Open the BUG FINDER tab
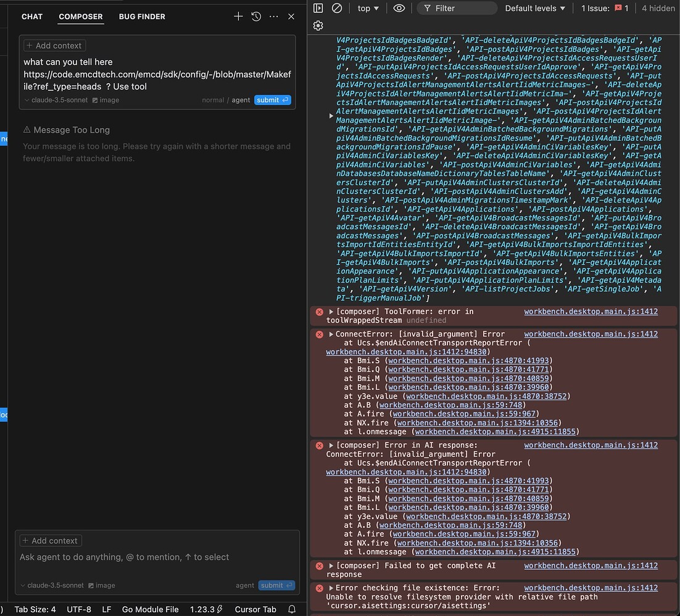This screenshot has width=680, height=616. click(142, 17)
